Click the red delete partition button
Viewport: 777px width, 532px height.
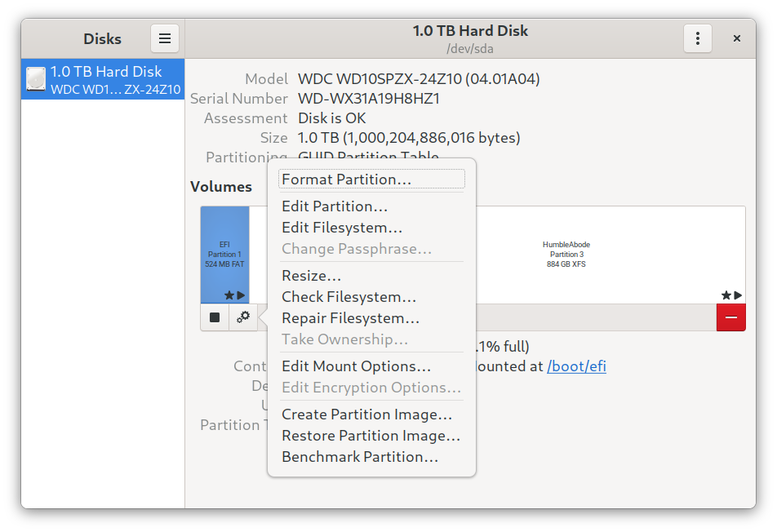tap(730, 317)
